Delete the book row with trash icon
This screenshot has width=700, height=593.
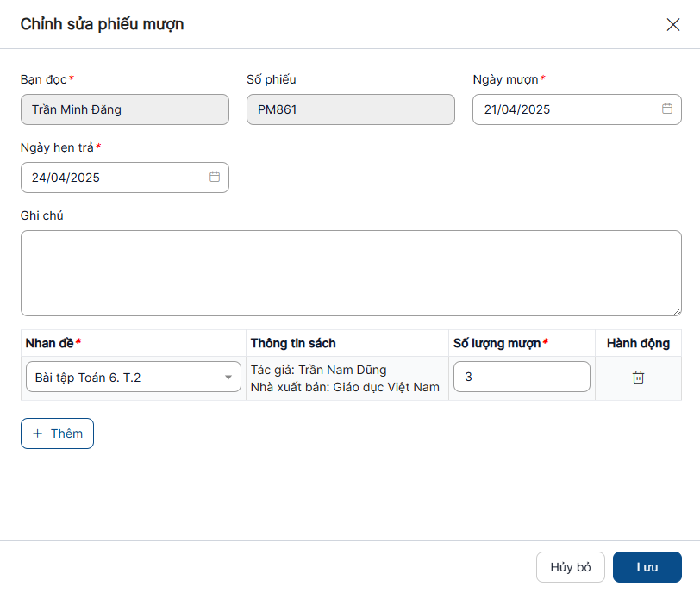[638, 378]
